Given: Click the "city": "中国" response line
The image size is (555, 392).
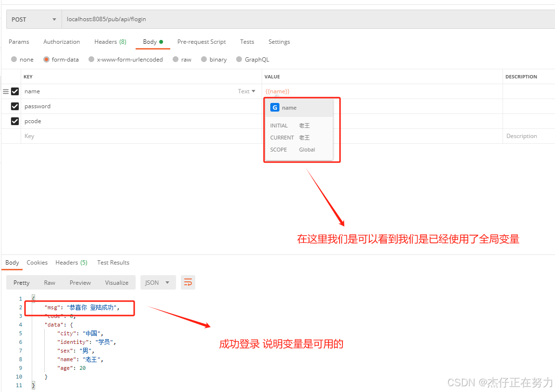Looking at the screenshot, I should tap(80, 333).
